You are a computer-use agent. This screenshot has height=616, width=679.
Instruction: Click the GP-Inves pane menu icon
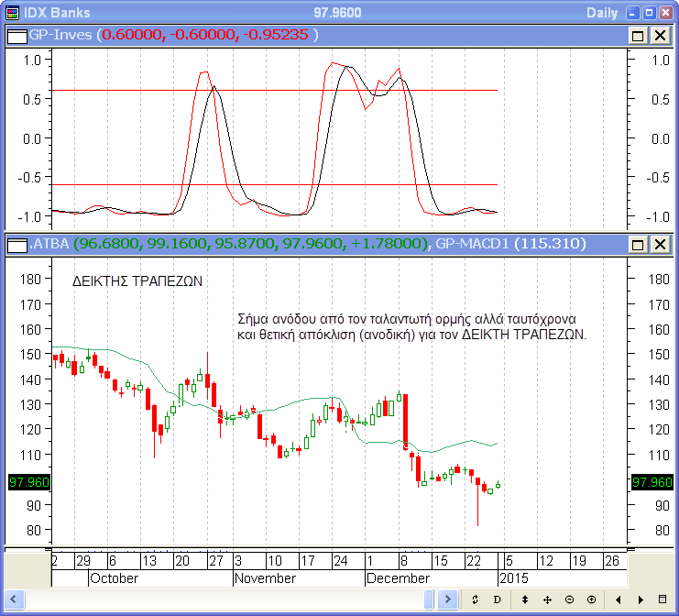click(x=17, y=36)
